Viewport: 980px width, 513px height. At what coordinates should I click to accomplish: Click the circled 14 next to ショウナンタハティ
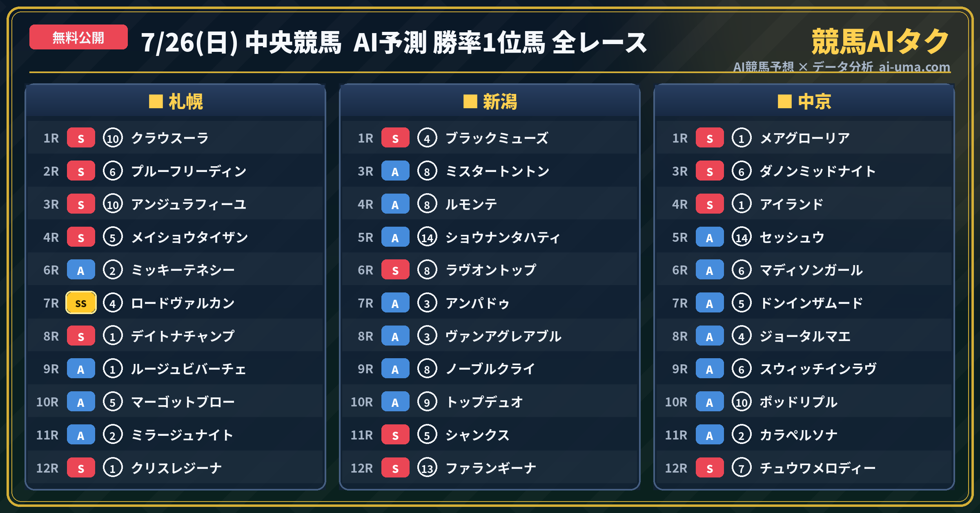point(427,237)
